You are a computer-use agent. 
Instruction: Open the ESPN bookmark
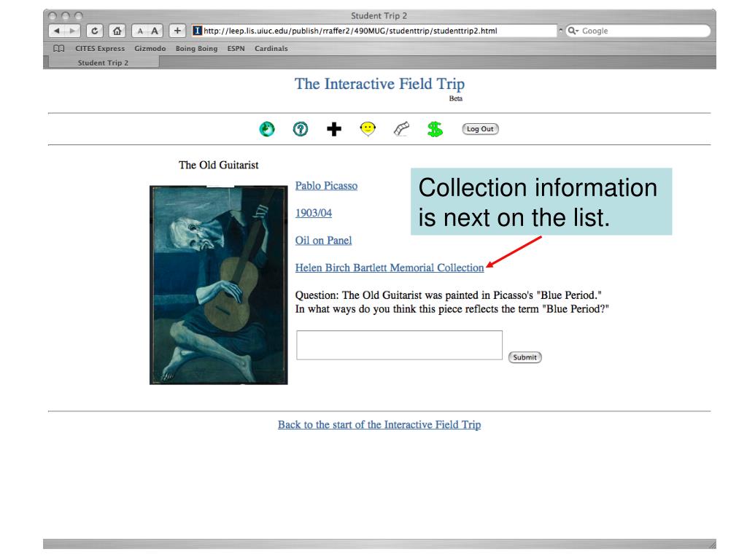236,49
